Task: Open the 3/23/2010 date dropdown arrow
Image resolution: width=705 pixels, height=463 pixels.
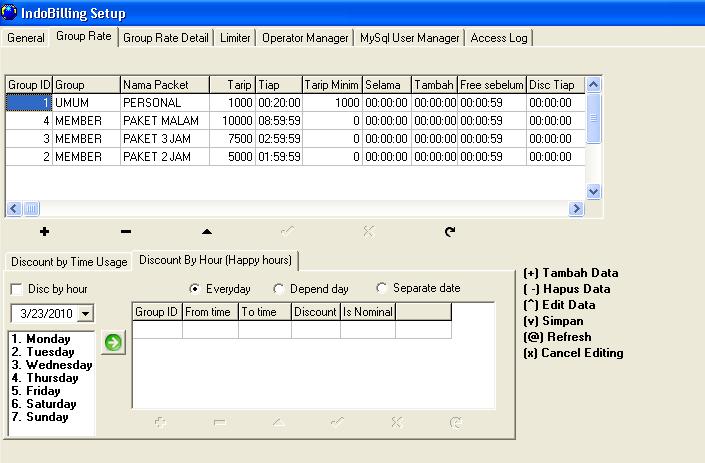Action: click(85, 313)
